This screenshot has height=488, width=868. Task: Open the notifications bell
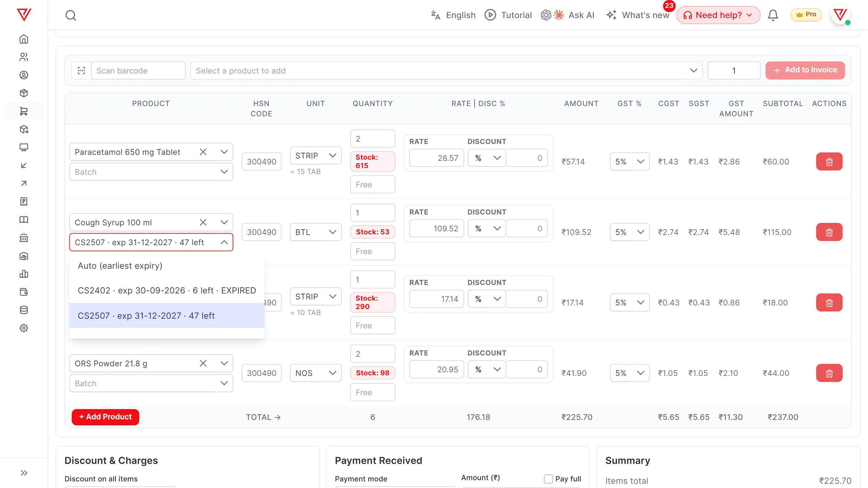point(773,15)
